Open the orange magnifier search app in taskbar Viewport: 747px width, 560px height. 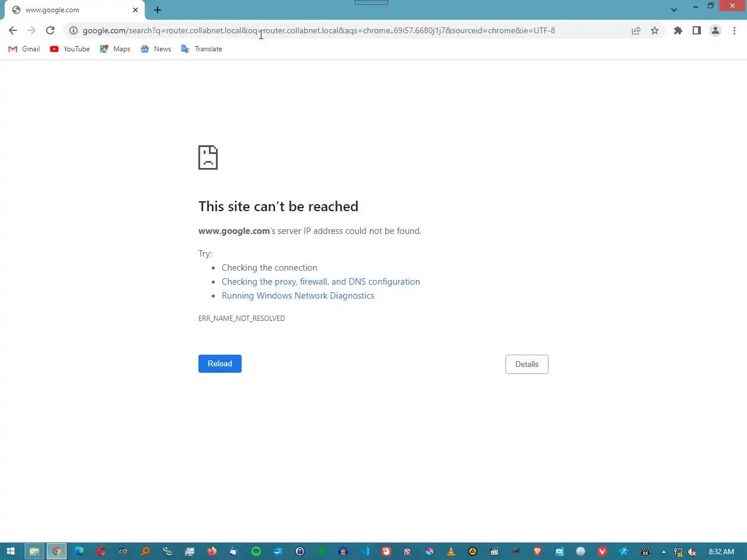pyautogui.click(x=145, y=551)
